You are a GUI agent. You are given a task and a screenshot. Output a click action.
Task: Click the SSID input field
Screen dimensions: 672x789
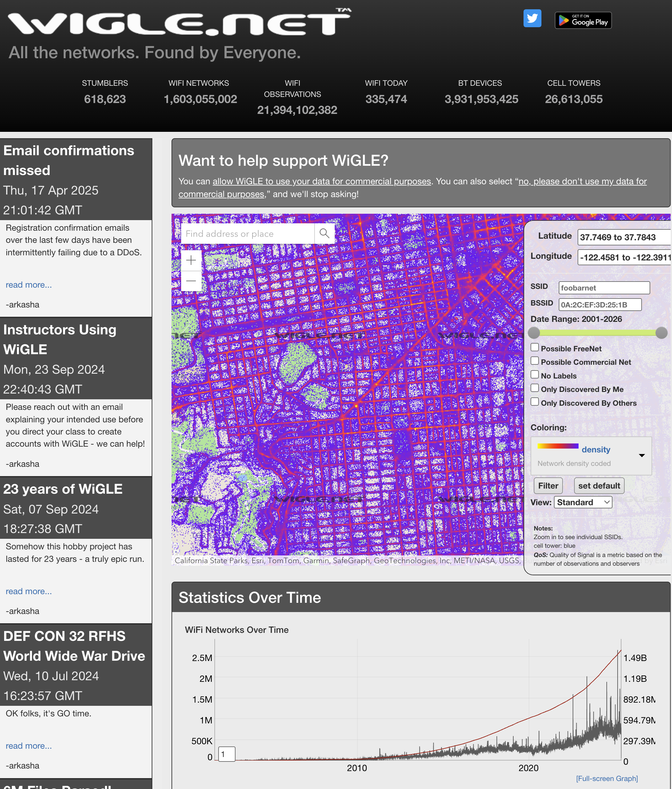coord(604,288)
